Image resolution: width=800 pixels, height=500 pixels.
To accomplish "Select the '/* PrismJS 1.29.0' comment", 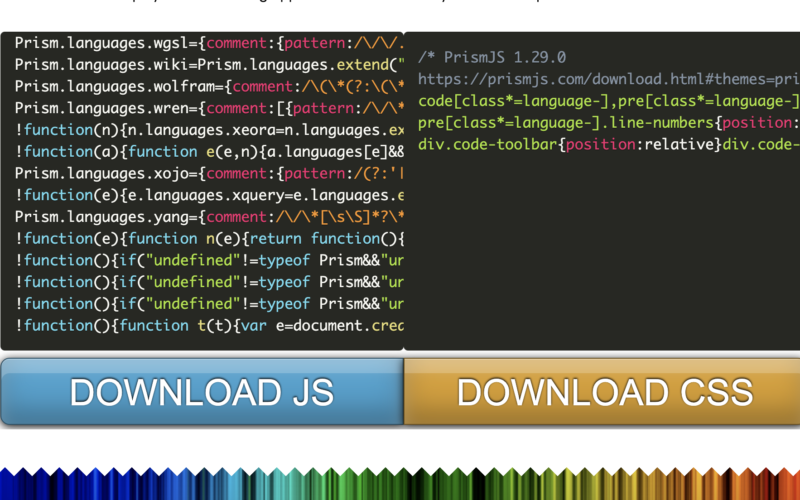I will pyautogui.click(x=492, y=57).
